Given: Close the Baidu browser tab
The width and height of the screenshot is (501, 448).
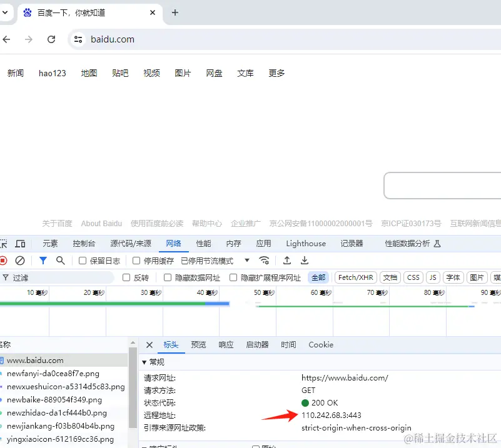Looking at the screenshot, I should point(153,12).
